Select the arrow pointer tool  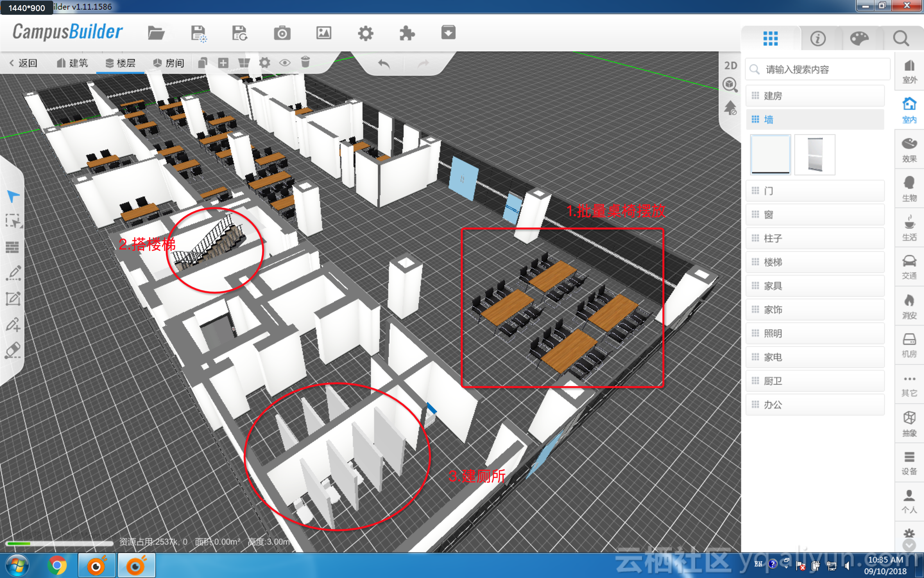13,196
